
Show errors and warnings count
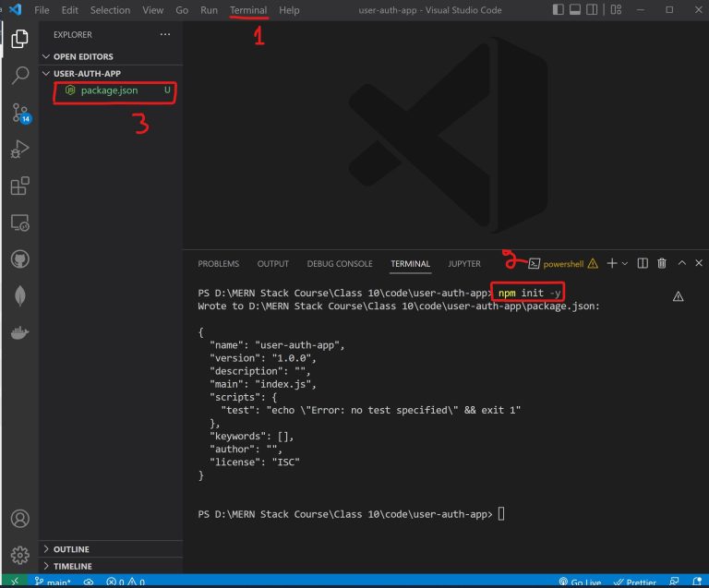[126, 582]
